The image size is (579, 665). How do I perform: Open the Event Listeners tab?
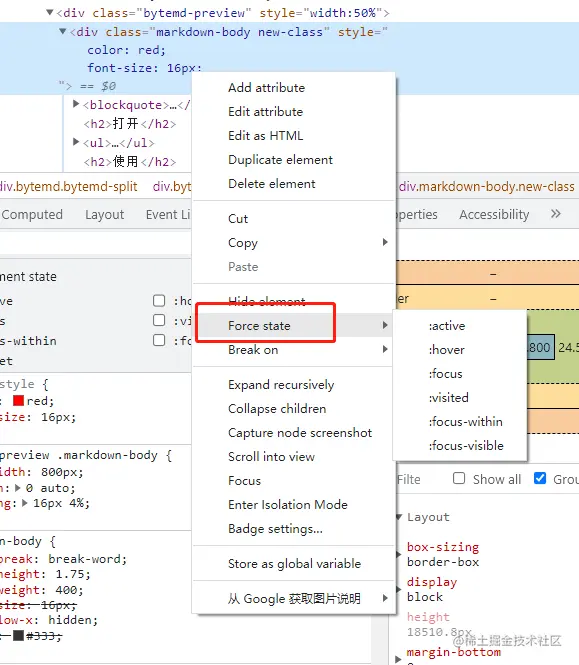pos(168,215)
